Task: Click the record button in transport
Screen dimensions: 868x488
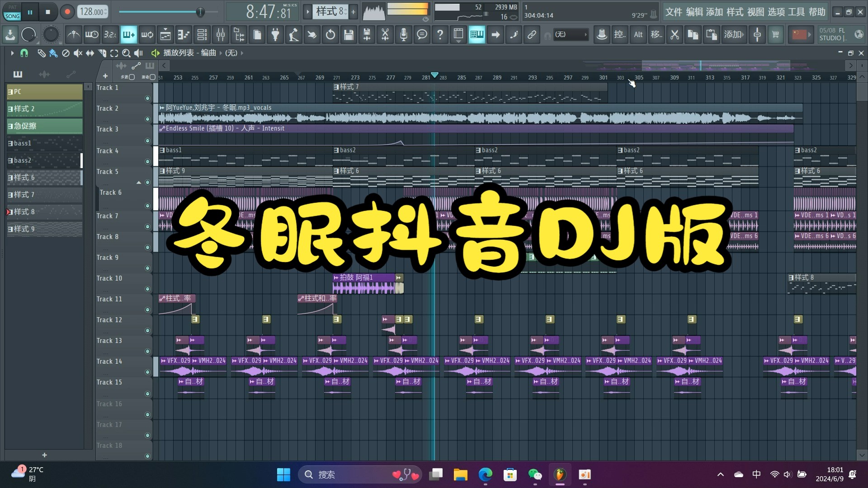Action: (x=67, y=11)
